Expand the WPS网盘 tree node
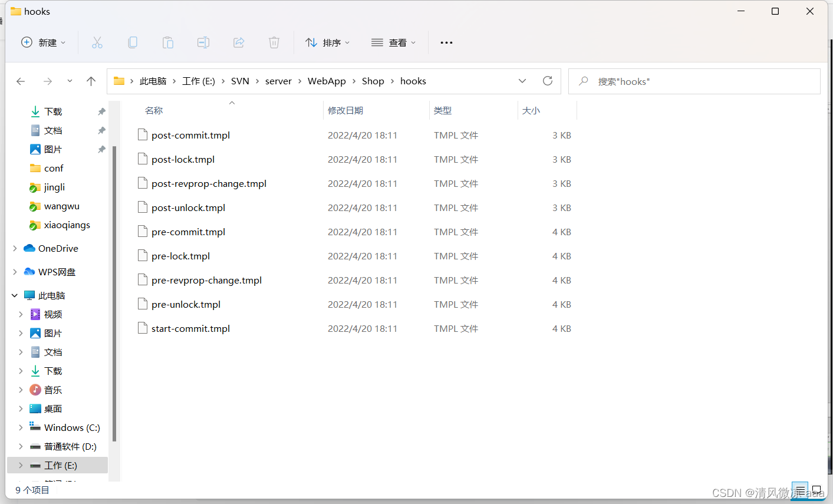This screenshot has width=833, height=504. (15, 272)
